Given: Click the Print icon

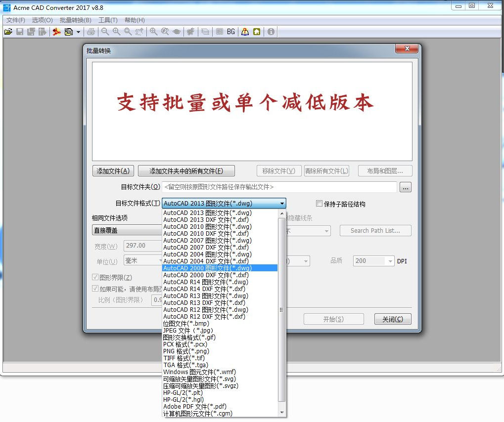Looking at the screenshot, I should pos(91,32).
